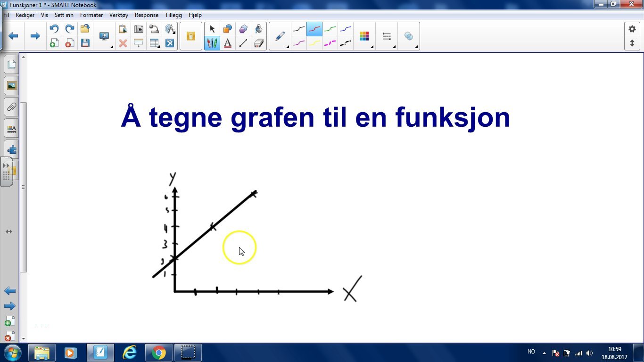
Task: Open the Gallery panel in the sidebar
Action: coord(11,85)
